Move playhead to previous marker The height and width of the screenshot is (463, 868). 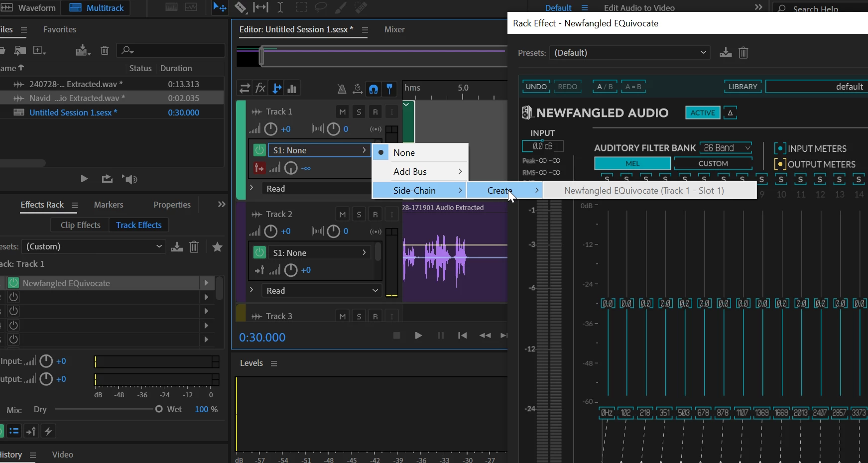[463, 336]
